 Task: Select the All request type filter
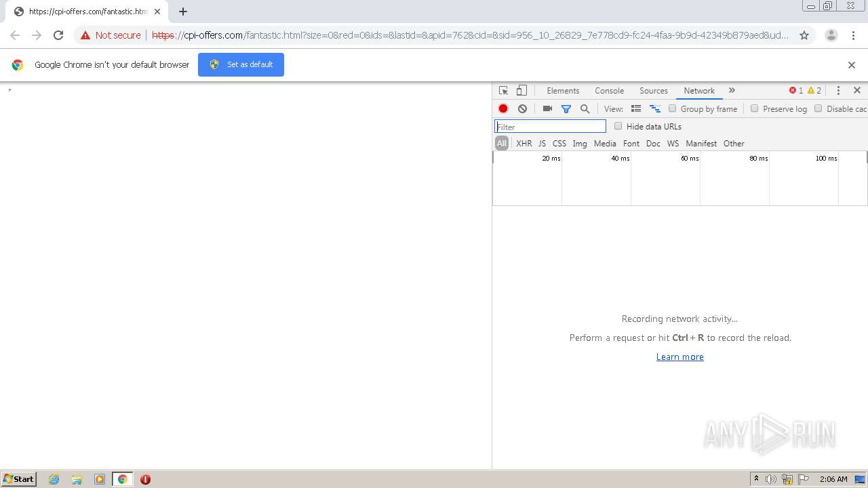502,144
